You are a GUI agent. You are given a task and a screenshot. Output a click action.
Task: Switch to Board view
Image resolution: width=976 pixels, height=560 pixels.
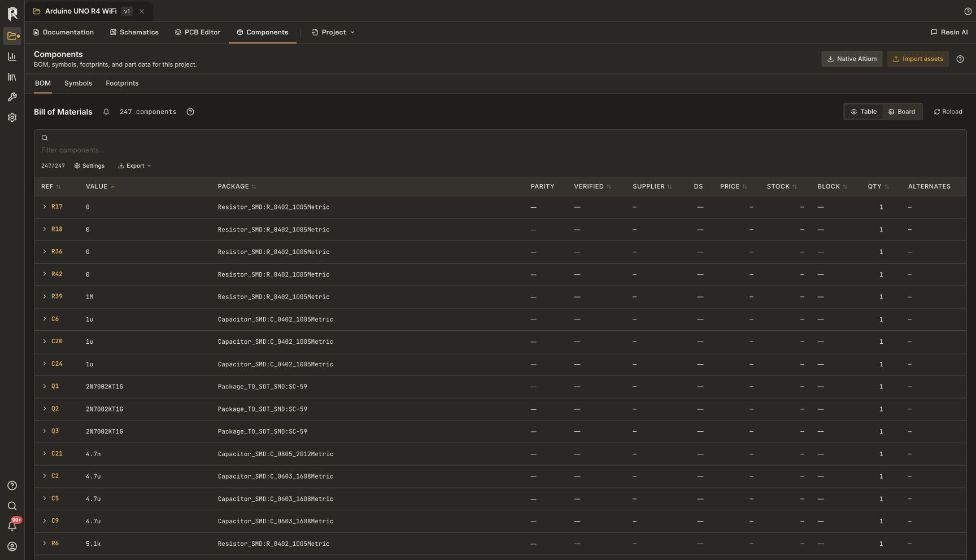[x=901, y=112]
